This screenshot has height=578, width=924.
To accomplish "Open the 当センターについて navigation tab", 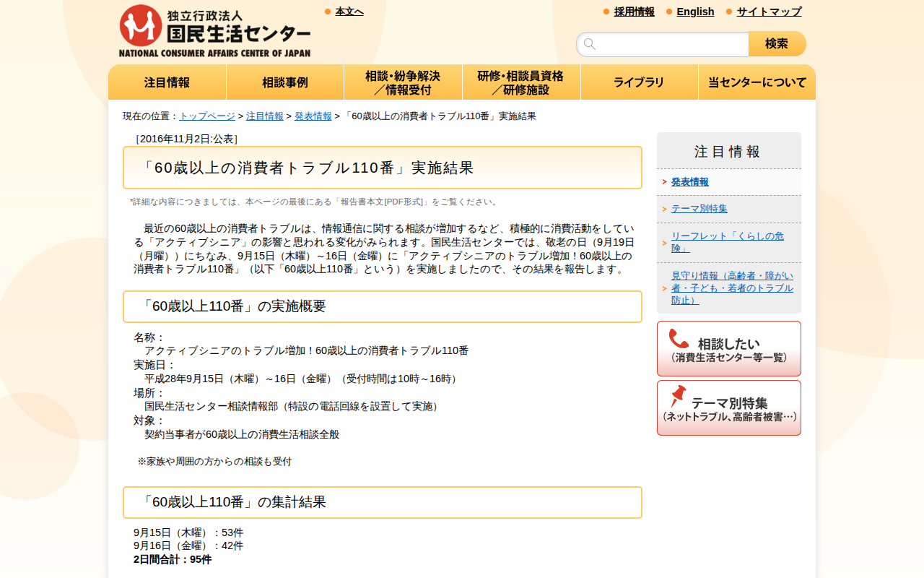I will point(757,82).
